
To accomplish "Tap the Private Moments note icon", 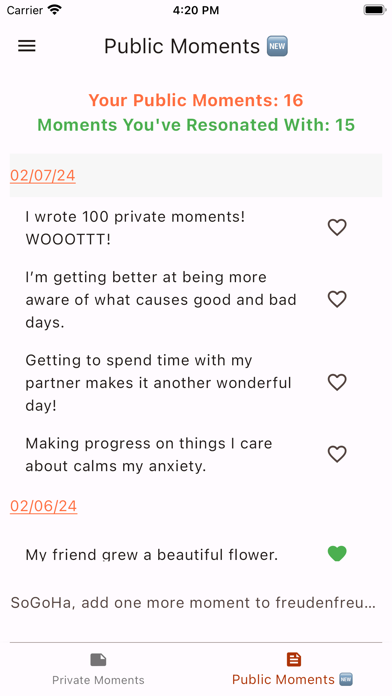I will pyautogui.click(x=99, y=660).
